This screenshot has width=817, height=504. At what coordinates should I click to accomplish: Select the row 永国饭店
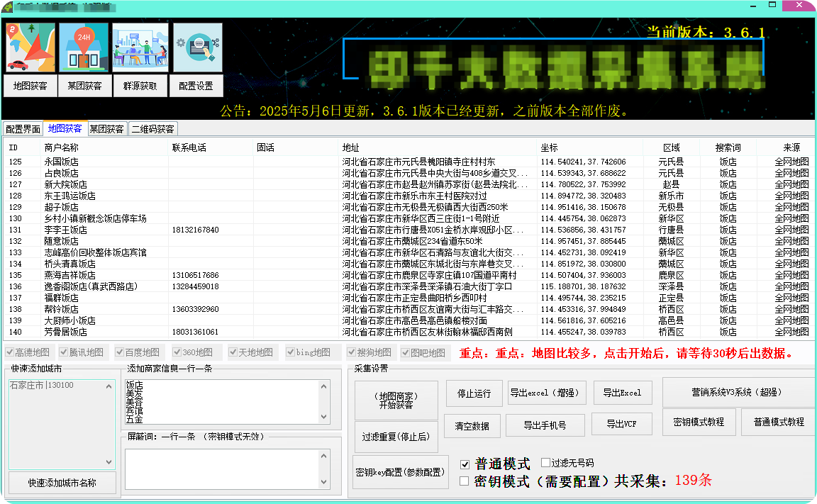tap(409, 162)
